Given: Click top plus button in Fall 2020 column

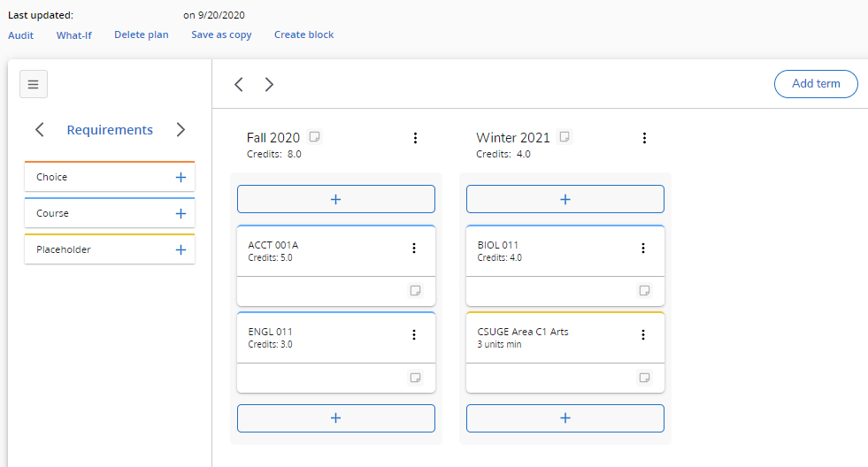Looking at the screenshot, I should coord(335,199).
